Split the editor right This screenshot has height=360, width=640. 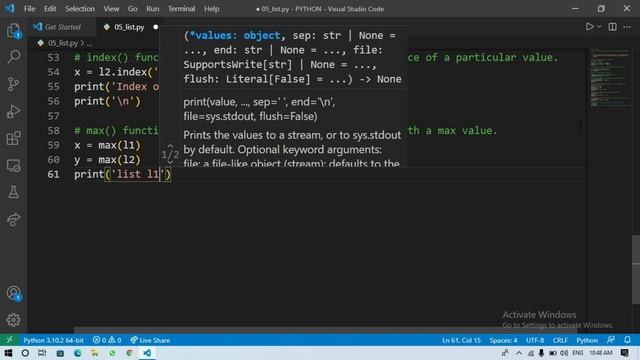[x=612, y=27]
